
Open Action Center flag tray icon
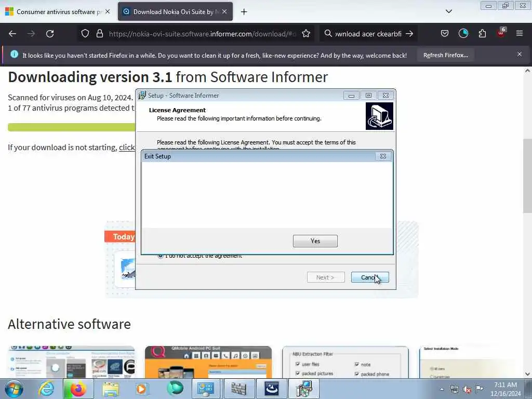tap(479, 389)
